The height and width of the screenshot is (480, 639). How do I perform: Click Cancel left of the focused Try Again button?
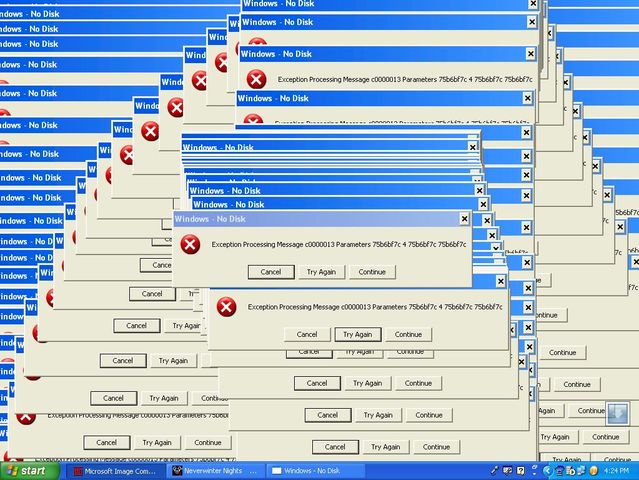[x=307, y=335]
